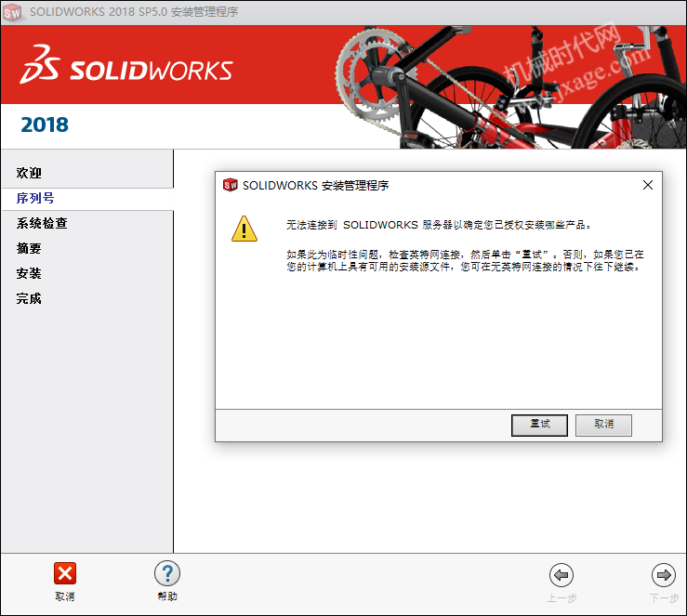This screenshot has height=616, width=687.
Task: Close the installation manager dialog
Action: [648, 185]
